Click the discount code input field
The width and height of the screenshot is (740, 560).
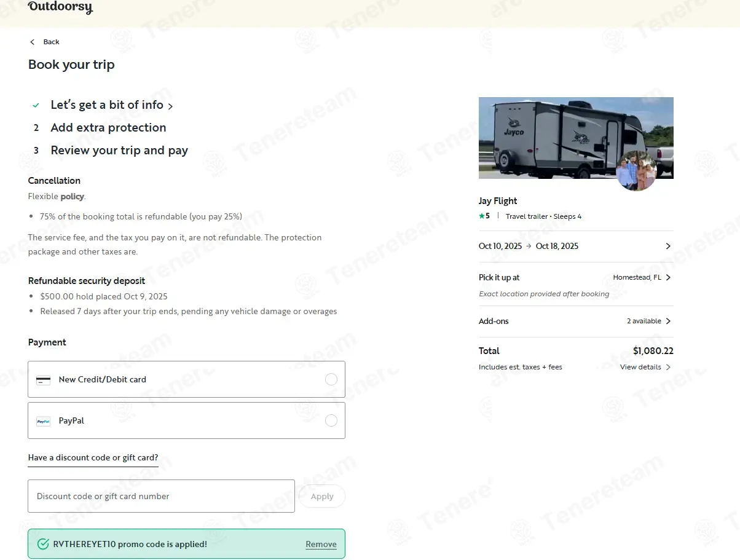pos(161,496)
